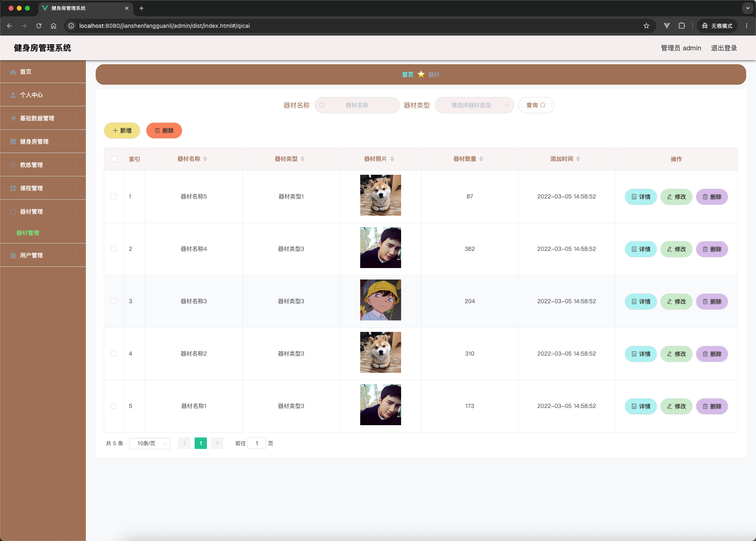Click the site info icon in the address bar
Screen dimensions: 756x541
71,26
